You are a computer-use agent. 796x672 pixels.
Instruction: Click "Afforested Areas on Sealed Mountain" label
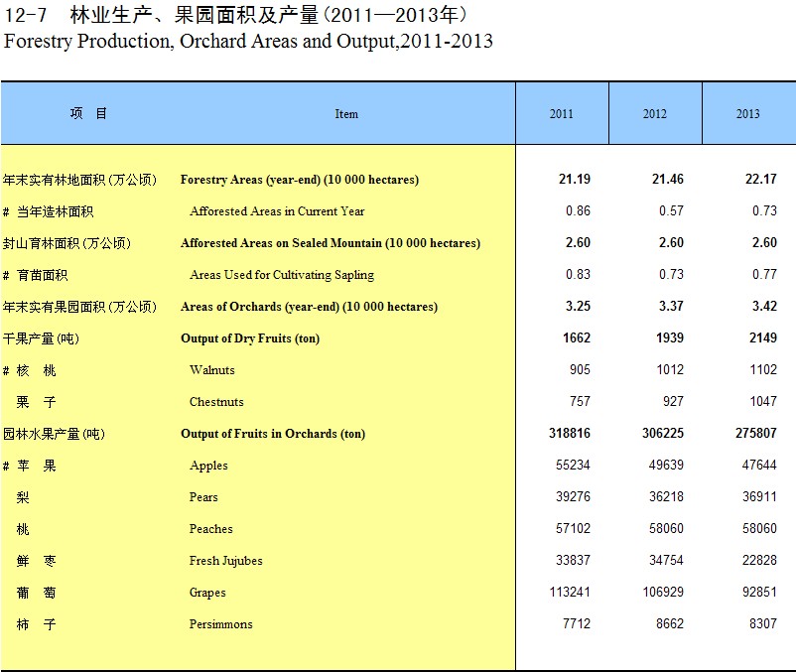[330, 243]
